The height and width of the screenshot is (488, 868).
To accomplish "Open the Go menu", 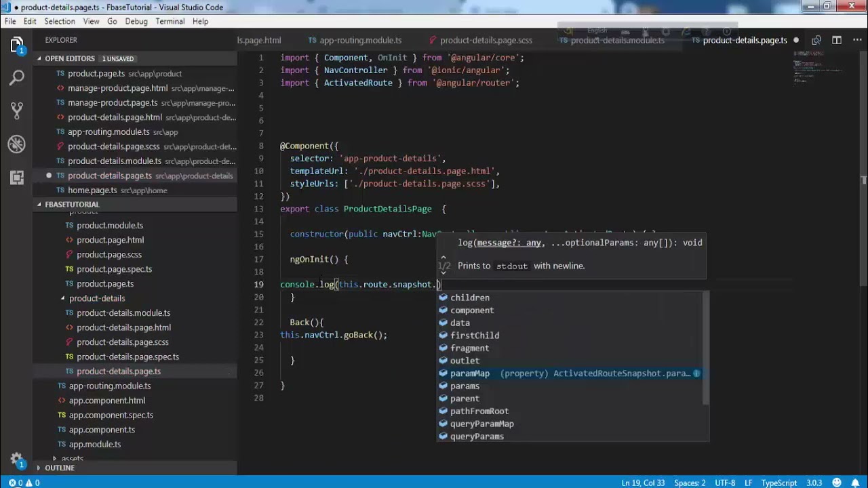I will (112, 22).
